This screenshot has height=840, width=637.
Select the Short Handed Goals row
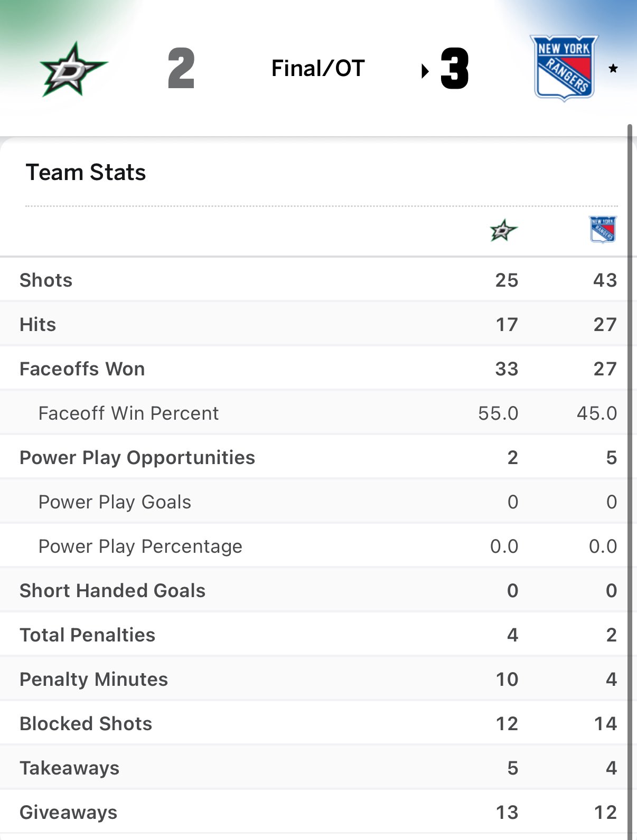click(112, 591)
